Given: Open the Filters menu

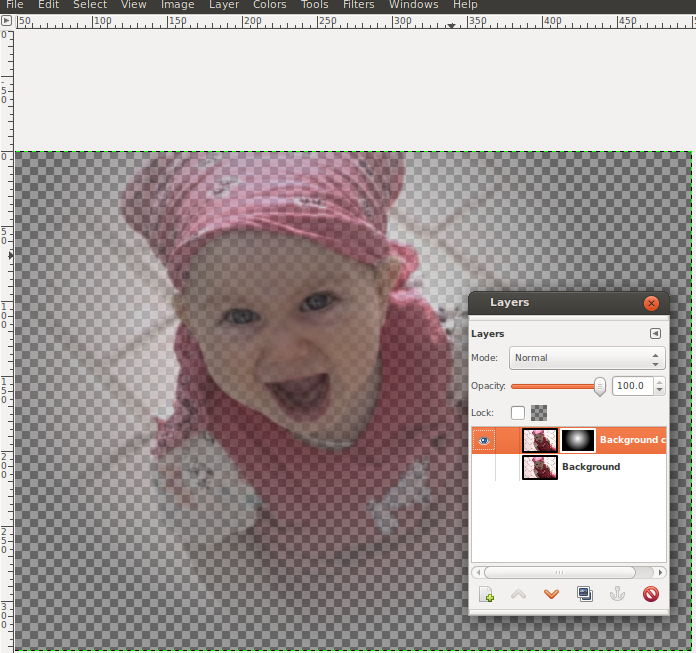Looking at the screenshot, I should coord(358,5).
